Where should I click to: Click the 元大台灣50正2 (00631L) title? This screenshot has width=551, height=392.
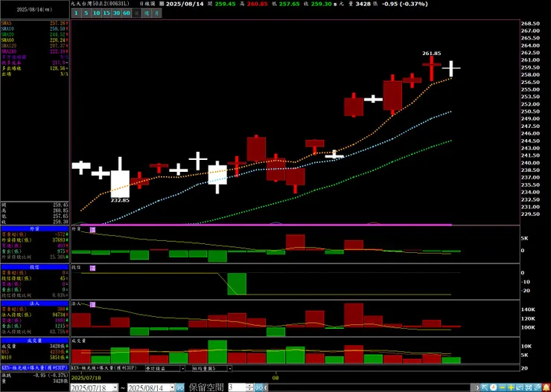pos(101,4)
